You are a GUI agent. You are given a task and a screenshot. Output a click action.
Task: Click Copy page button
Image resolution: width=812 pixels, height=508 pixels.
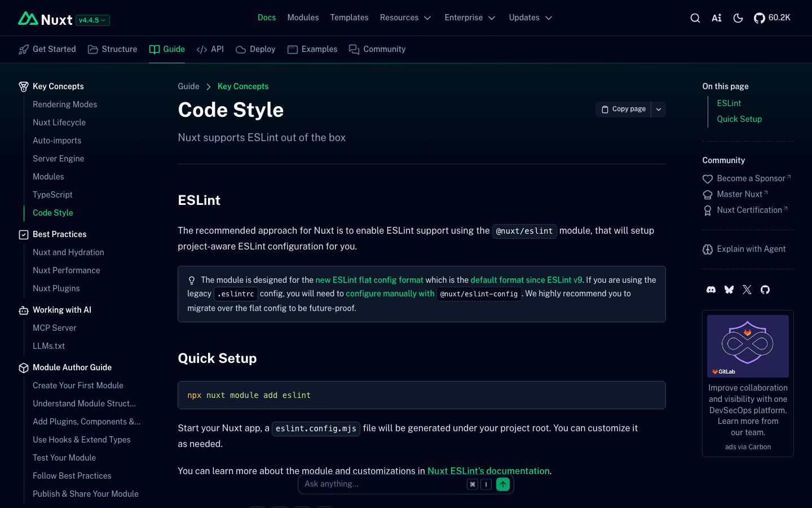(623, 109)
